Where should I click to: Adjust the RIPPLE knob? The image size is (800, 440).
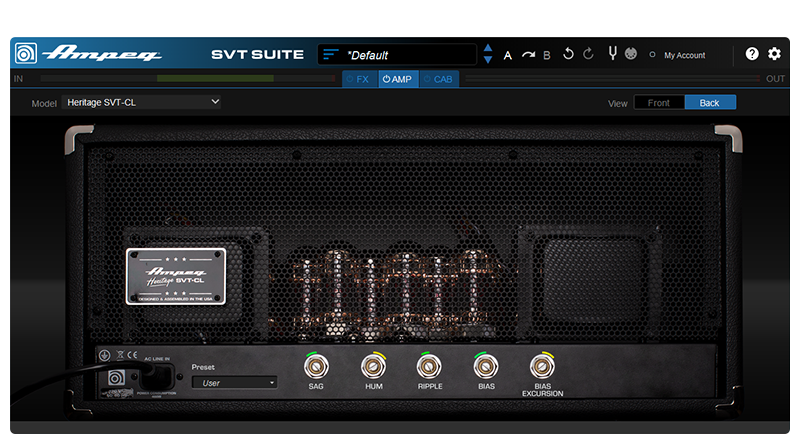coord(429,366)
